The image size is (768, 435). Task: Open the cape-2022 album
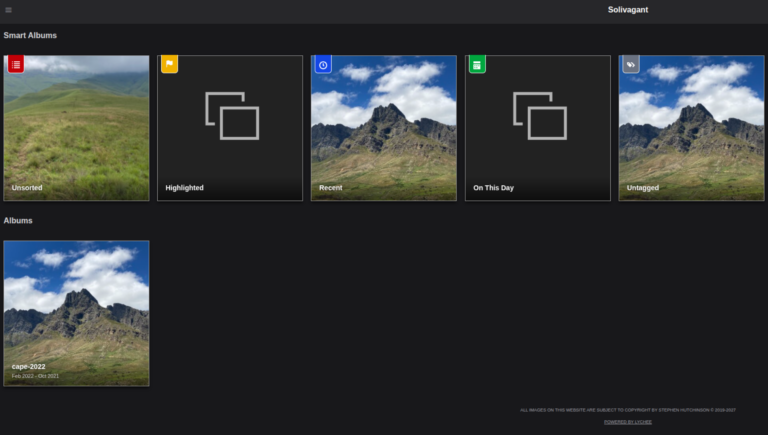(76, 313)
